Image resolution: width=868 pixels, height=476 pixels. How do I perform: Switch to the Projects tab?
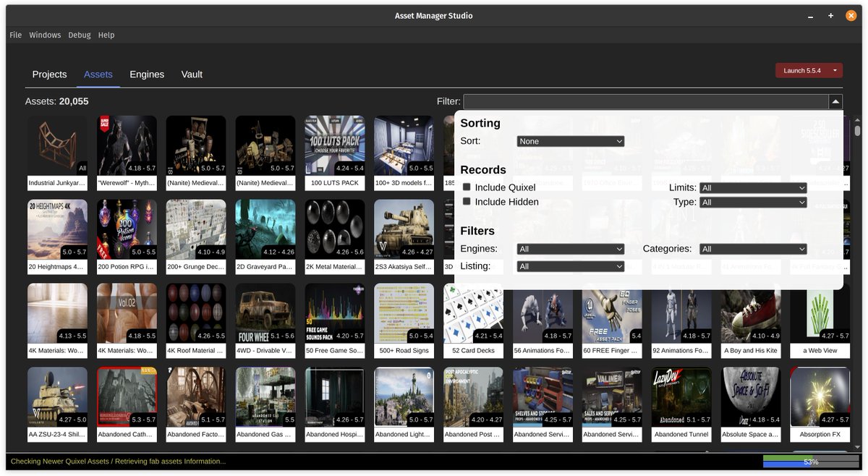50,75
